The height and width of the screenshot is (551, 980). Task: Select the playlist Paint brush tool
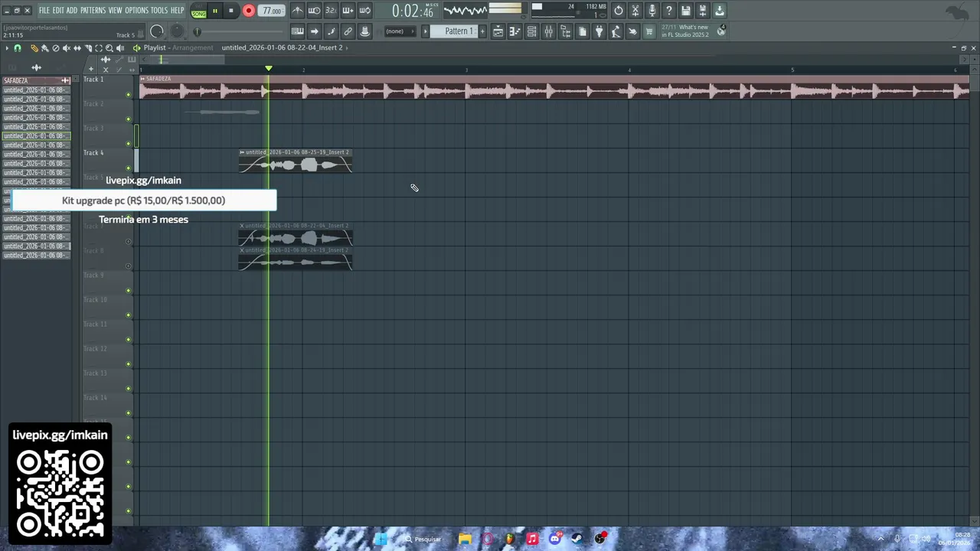point(45,47)
